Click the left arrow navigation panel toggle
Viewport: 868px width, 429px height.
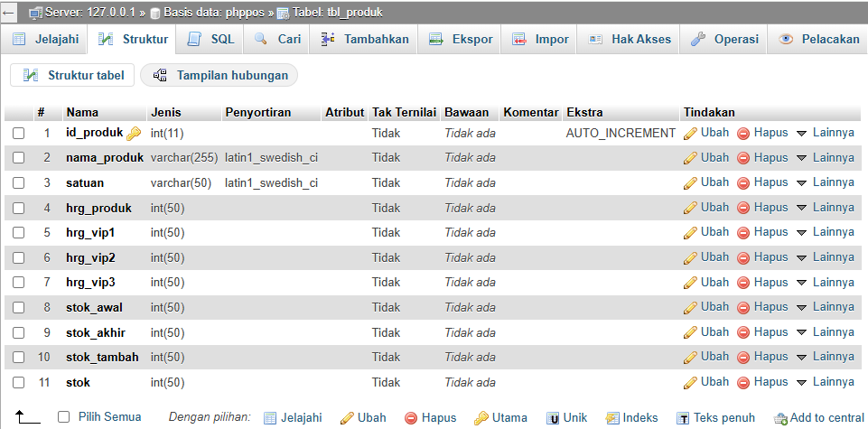(x=8, y=13)
